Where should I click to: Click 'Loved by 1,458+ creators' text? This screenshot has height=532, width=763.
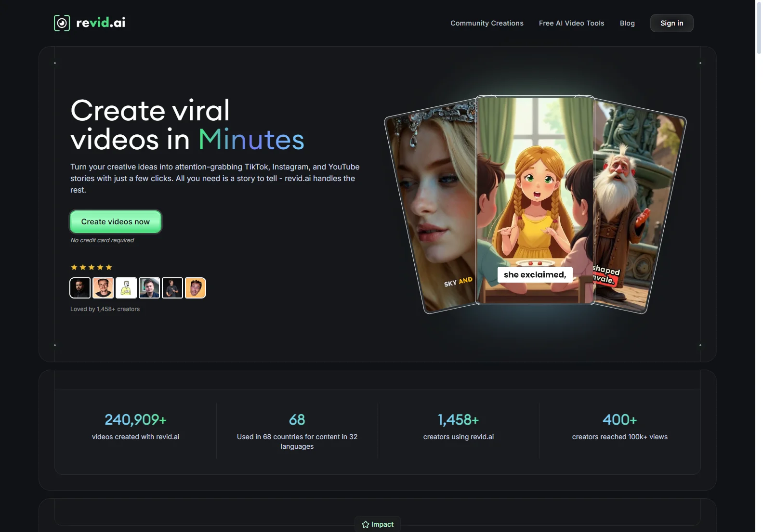(x=105, y=309)
